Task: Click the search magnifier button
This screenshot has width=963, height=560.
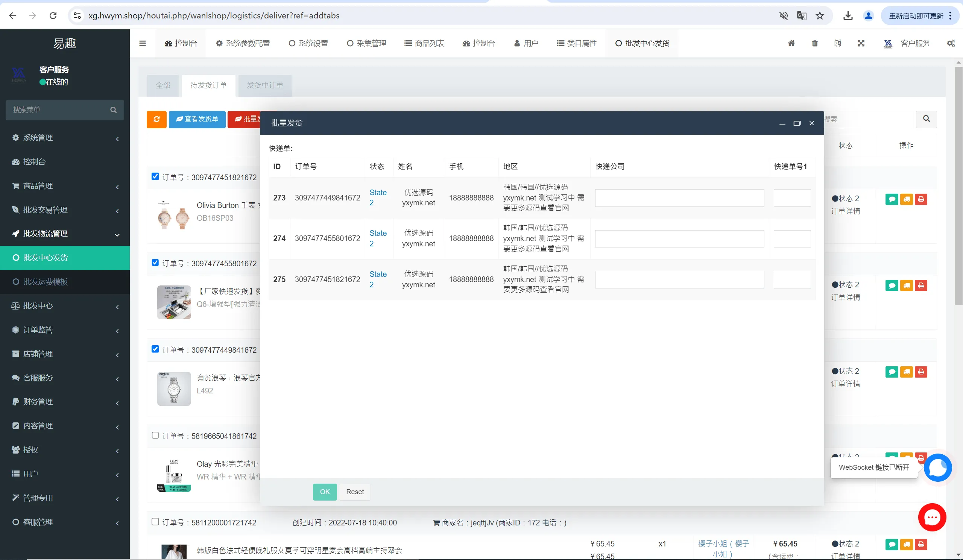Action: [x=926, y=119]
